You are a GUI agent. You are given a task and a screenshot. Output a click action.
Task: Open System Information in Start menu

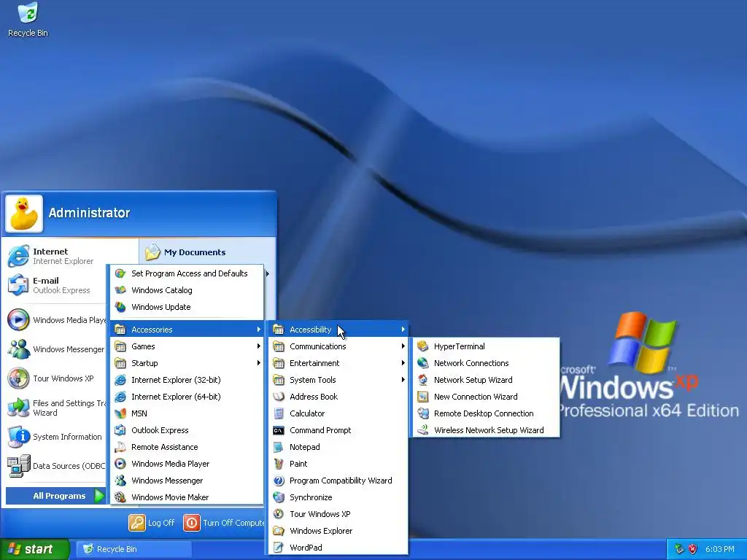(56, 437)
